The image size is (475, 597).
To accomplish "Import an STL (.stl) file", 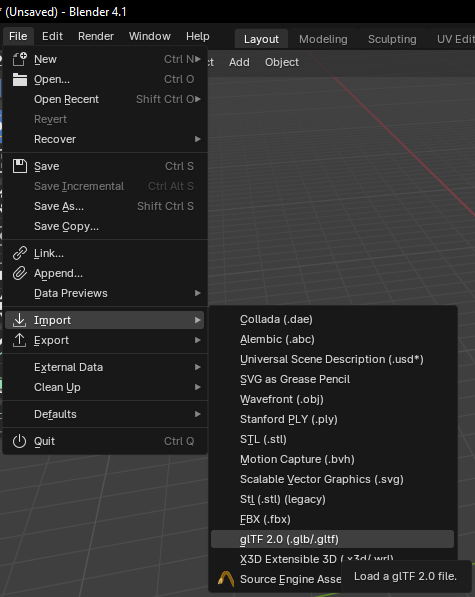I will (x=333, y=439).
